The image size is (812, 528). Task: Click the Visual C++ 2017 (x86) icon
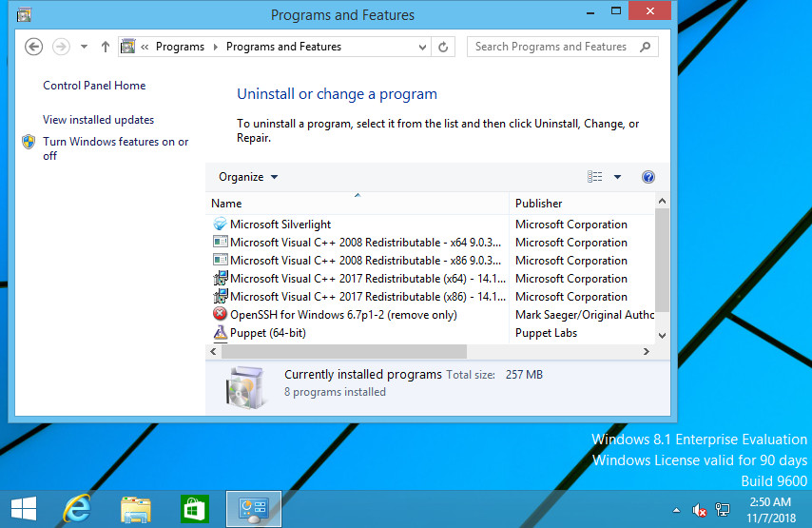click(x=220, y=297)
